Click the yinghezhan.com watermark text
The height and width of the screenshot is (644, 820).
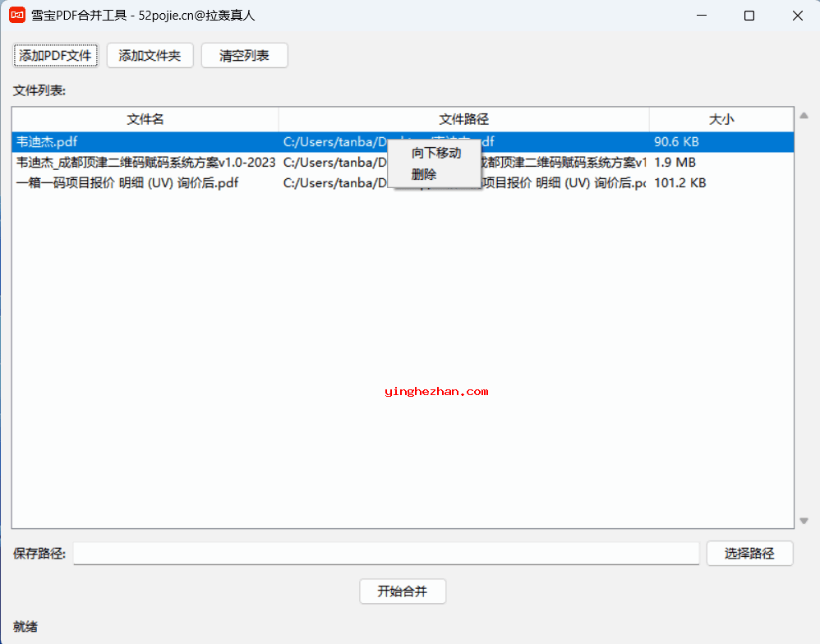pyautogui.click(x=439, y=390)
